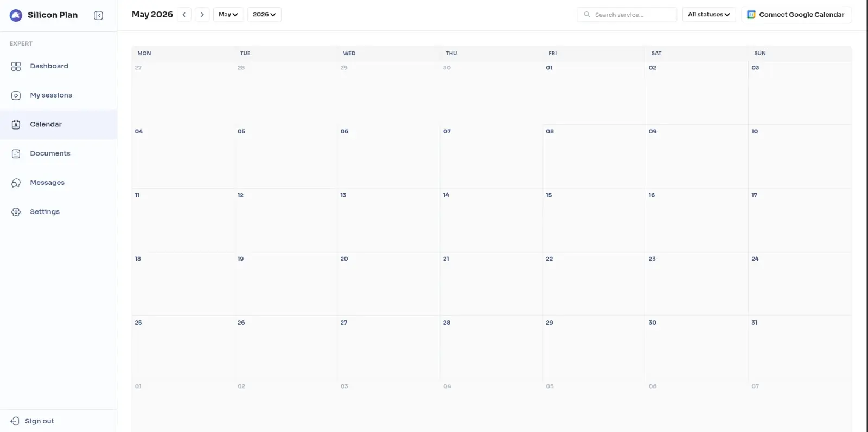Click the May 2026 heading
Viewport: 868px width, 432px height.
click(x=152, y=15)
